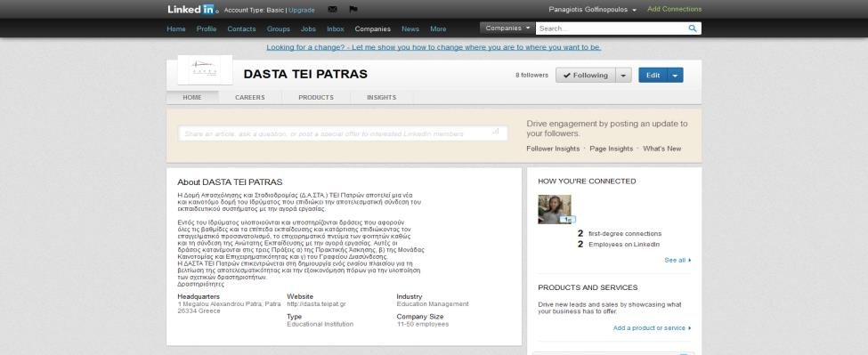Screen dimensions: 868x355
Task: Click the 8 followers count
Action: pos(531,76)
